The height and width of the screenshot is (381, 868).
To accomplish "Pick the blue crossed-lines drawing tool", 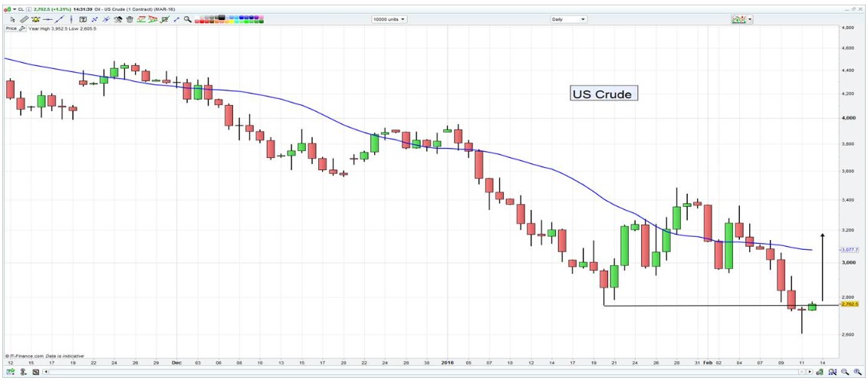I will click(94, 19).
